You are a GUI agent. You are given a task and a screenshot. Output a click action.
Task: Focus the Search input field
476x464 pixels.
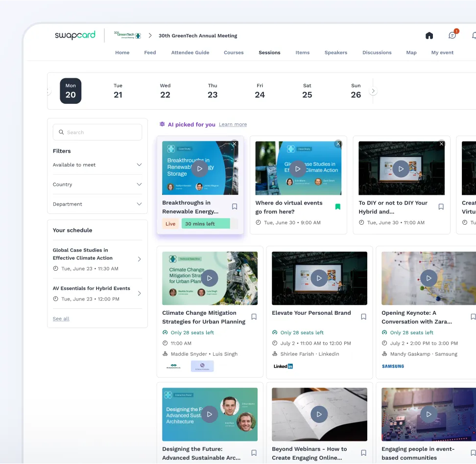(x=97, y=132)
